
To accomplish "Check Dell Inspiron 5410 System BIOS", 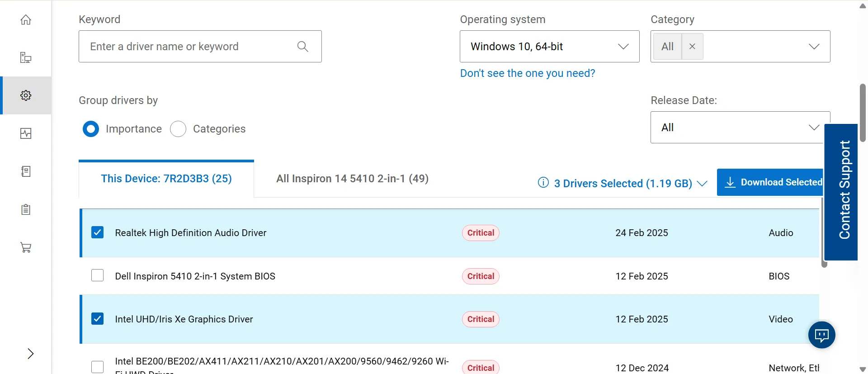I will click(97, 275).
